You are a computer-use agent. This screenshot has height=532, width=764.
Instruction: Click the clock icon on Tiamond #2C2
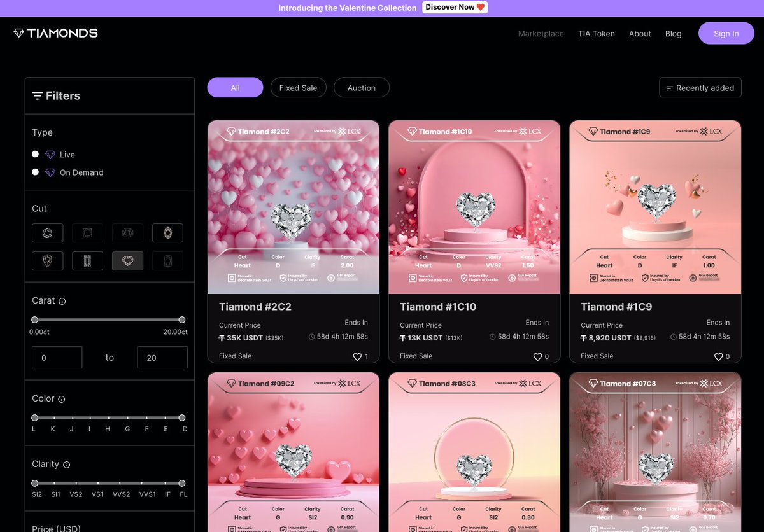[x=312, y=337]
